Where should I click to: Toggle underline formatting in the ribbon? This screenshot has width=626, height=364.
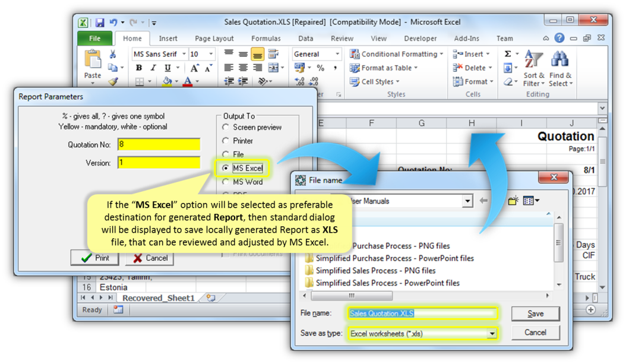tap(167, 68)
